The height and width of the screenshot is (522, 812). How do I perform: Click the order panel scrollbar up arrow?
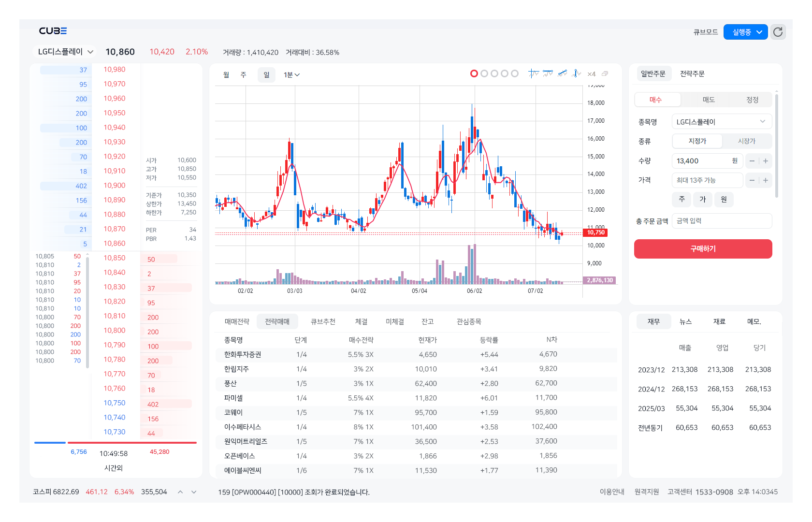pyautogui.click(x=777, y=91)
